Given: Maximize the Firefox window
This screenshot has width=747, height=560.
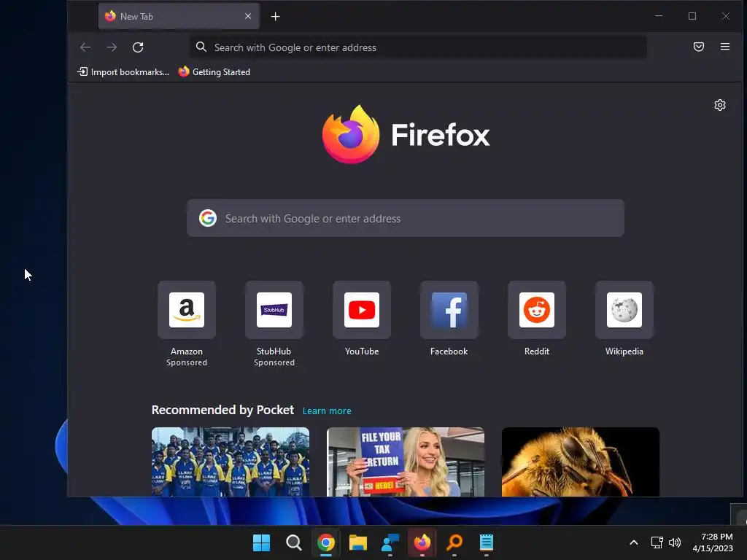Looking at the screenshot, I should point(692,16).
